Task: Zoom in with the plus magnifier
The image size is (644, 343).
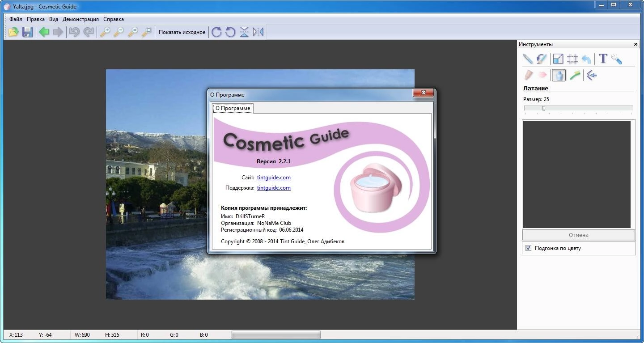Action: pyautogui.click(x=105, y=32)
